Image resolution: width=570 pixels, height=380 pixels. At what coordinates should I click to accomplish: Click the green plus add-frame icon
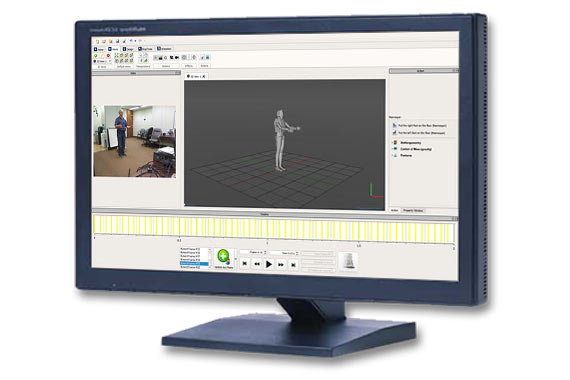(x=223, y=256)
